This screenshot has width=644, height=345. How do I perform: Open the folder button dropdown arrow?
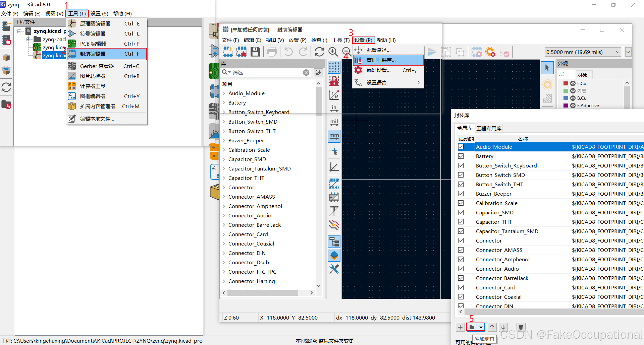tap(481, 327)
